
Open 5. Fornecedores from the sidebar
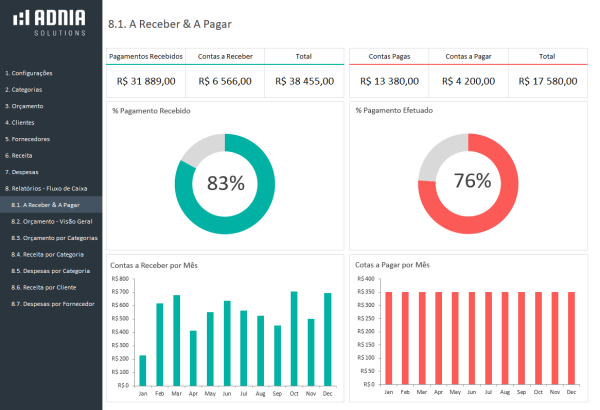[27, 139]
